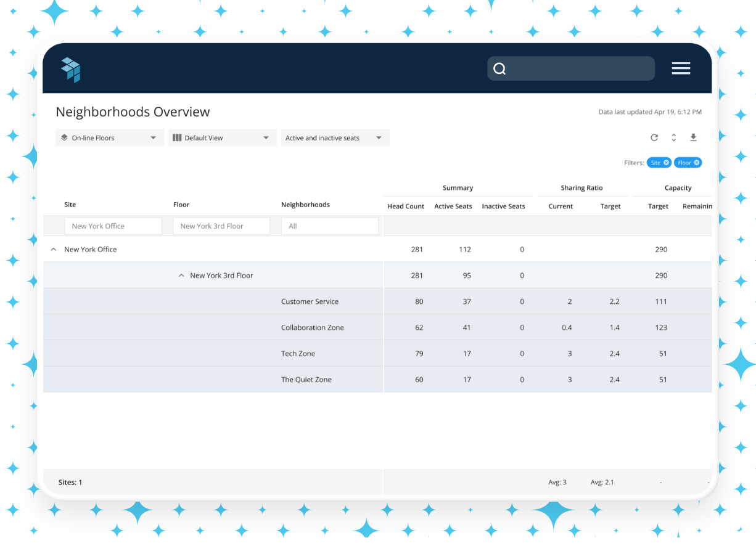Remove the Site filter chip
The width and height of the screenshot is (756, 551).
[667, 163]
